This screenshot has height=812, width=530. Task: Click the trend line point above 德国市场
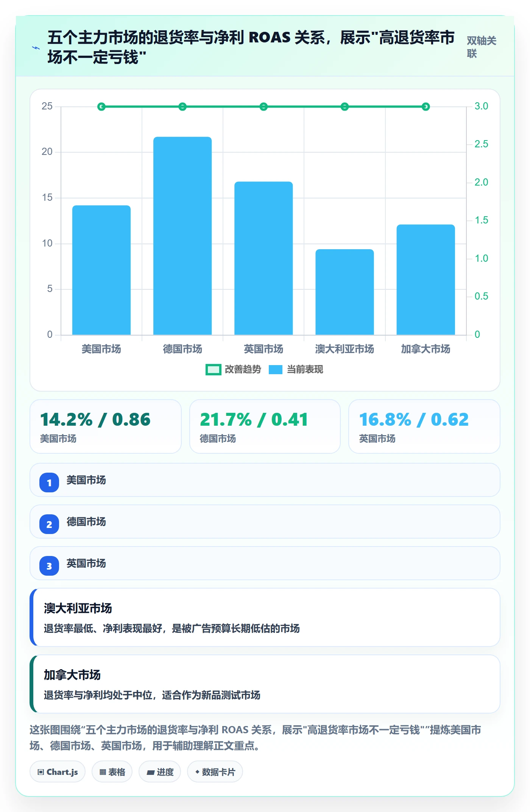(x=182, y=107)
